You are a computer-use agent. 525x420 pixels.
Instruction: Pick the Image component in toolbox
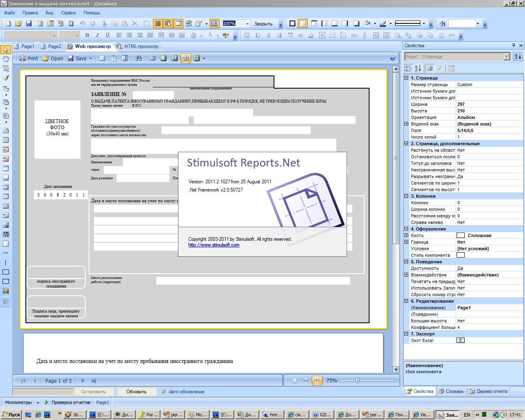pos(6,225)
